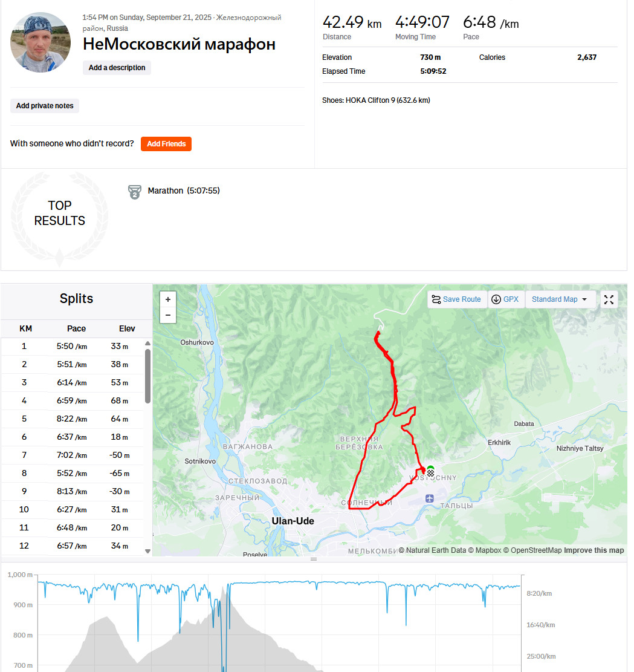Download the GPX file
The height and width of the screenshot is (672, 634).
[x=505, y=299]
